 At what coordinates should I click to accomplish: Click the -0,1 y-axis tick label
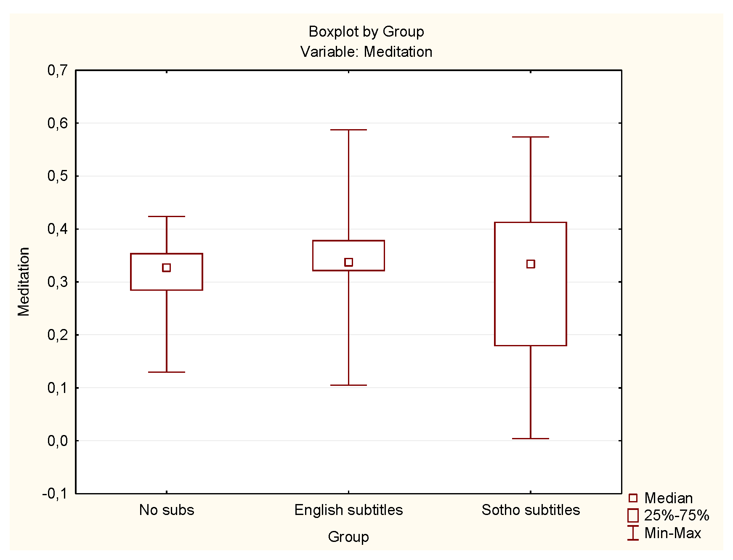[x=55, y=494]
